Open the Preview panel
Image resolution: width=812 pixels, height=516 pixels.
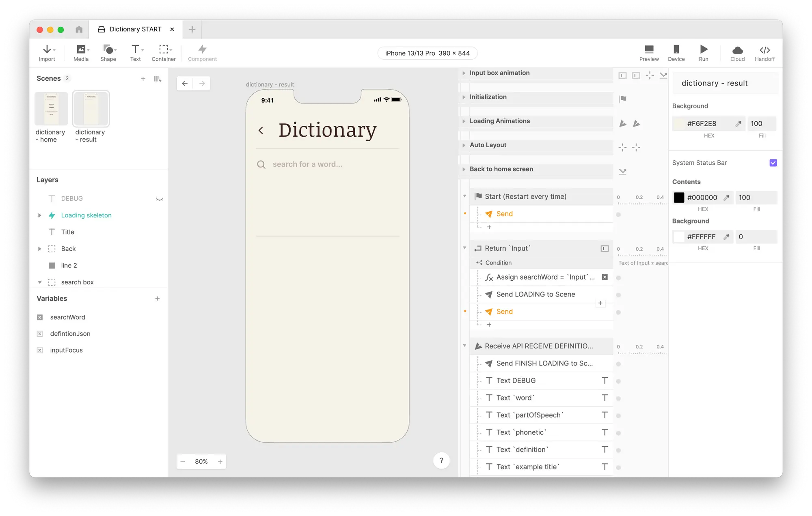649,53
